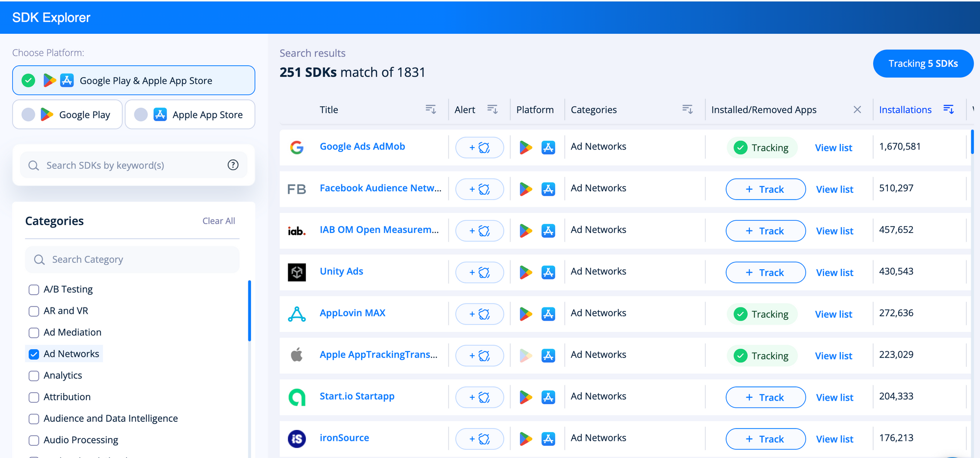Open View list for Google Ads AdMob
This screenshot has width=980, height=458.
pyautogui.click(x=833, y=147)
